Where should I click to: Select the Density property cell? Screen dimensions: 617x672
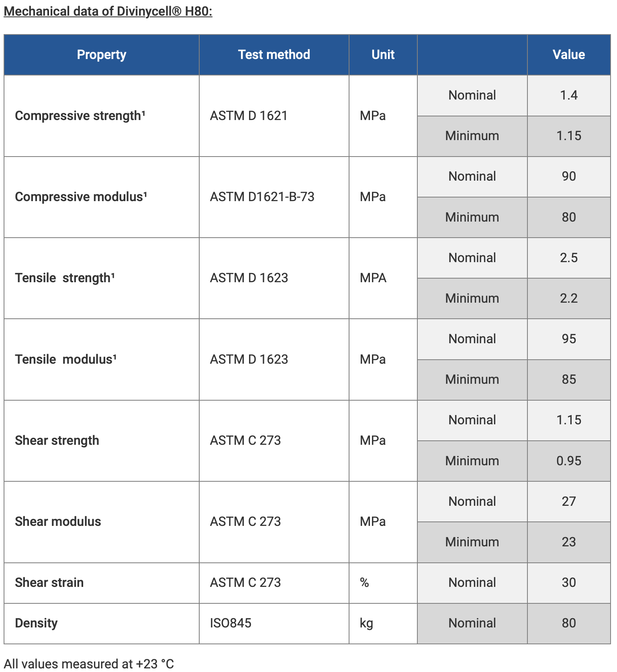36,623
